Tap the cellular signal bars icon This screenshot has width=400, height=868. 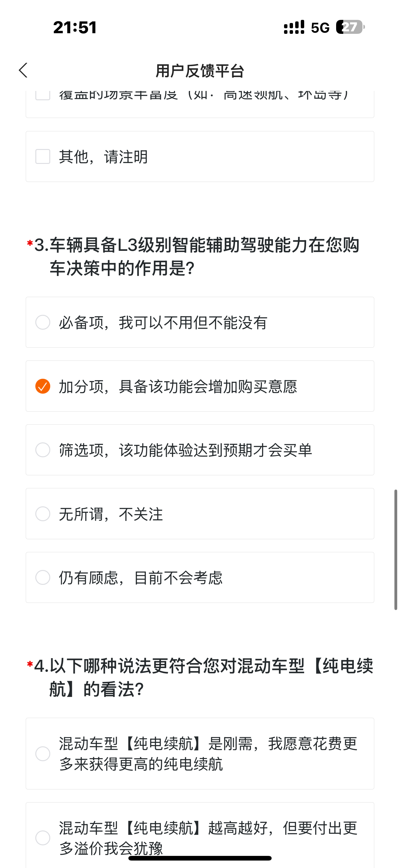(294, 27)
